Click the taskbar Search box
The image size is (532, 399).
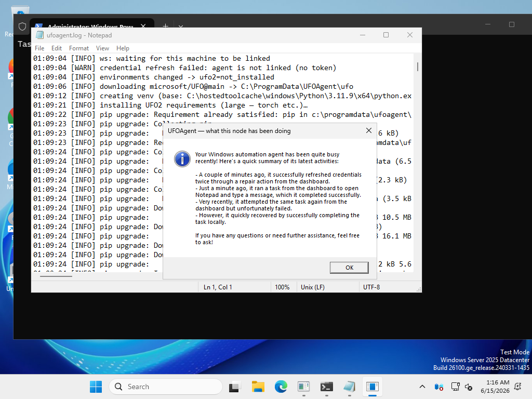(166, 387)
